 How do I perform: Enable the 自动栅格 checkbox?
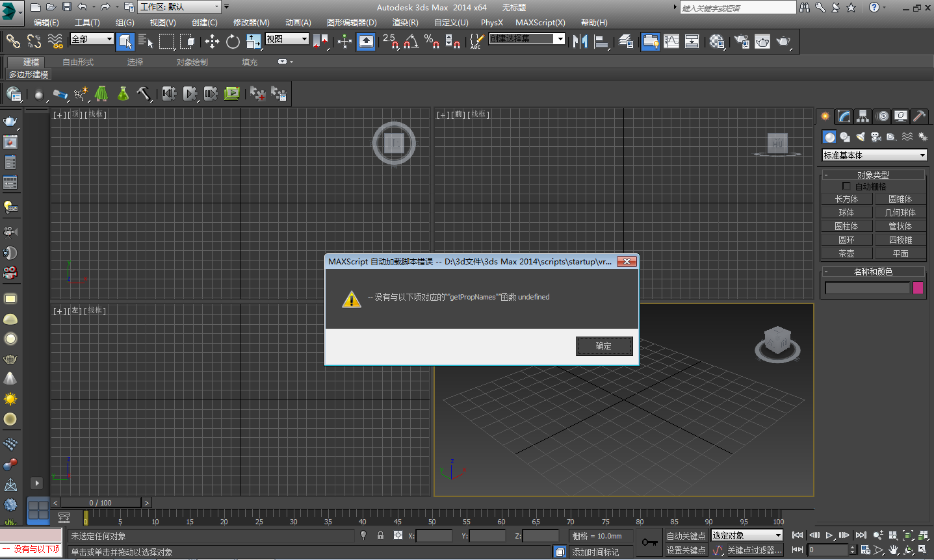(846, 186)
